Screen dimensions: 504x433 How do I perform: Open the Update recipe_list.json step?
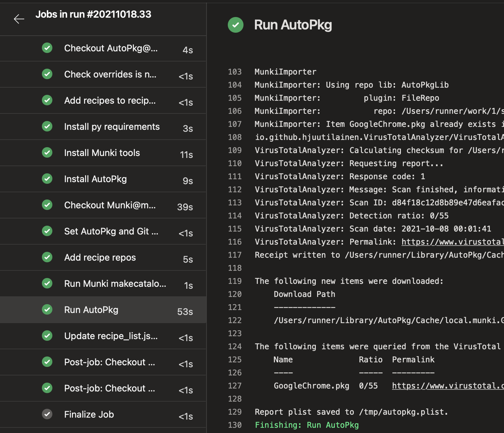pyautogui.click(x=111, y=336)
